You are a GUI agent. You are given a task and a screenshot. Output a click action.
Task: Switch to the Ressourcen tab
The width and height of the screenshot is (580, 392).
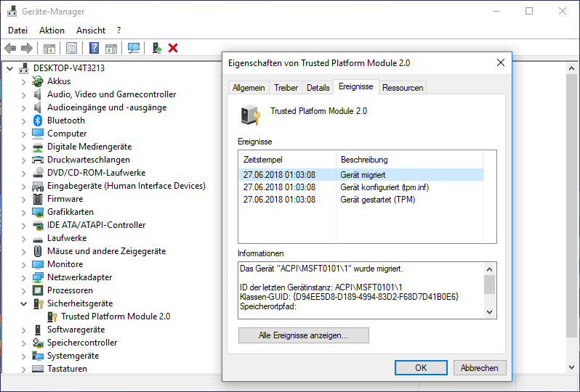coord(402,87)
